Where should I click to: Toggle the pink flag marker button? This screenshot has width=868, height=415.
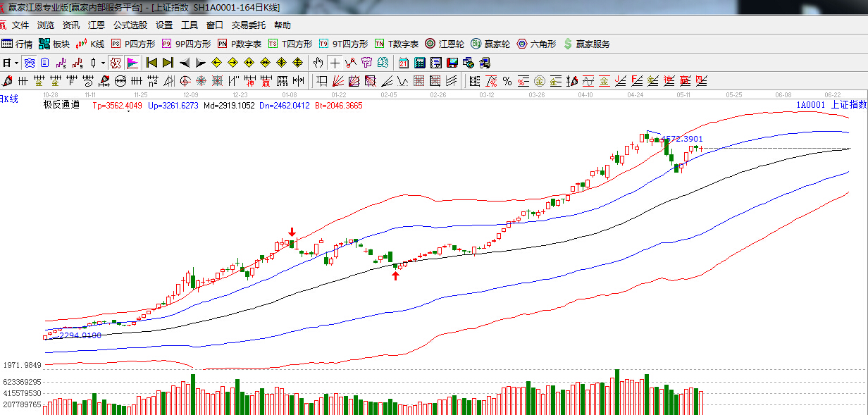point(132,63)
